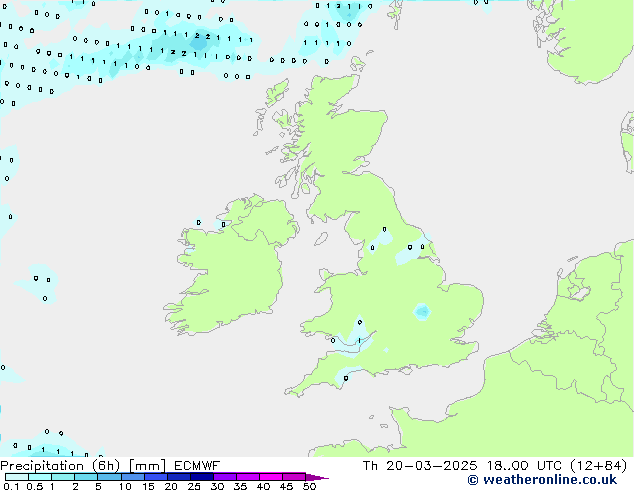The image size is (634, 490).
Task: Pick the 15–20 mm legend color swatch
Action: pyautogui.click(x=156, y=477)
